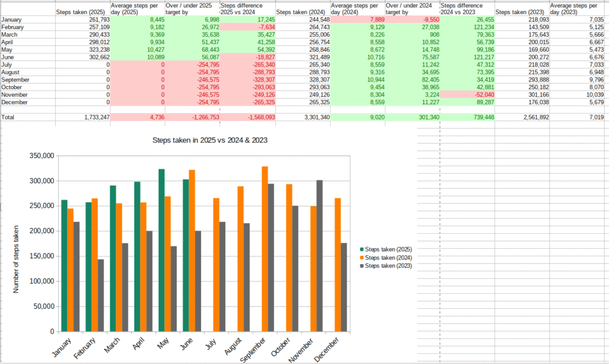609x364 pixels.
Task: Select the green cell showing 82,405
Action: 413,80
